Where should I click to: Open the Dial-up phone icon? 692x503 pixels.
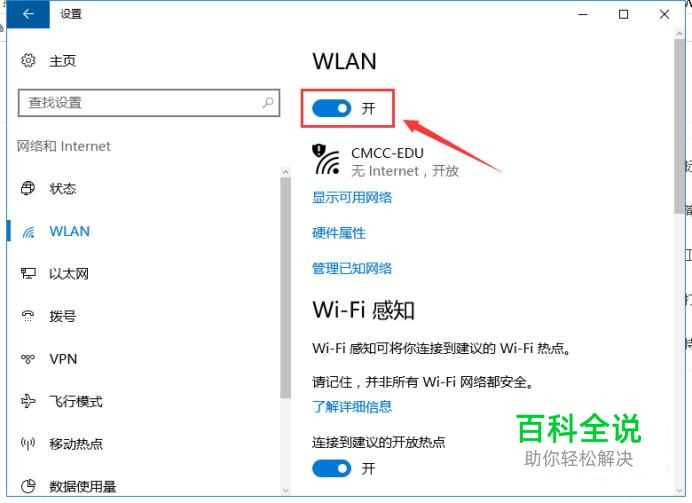point(28,316)
